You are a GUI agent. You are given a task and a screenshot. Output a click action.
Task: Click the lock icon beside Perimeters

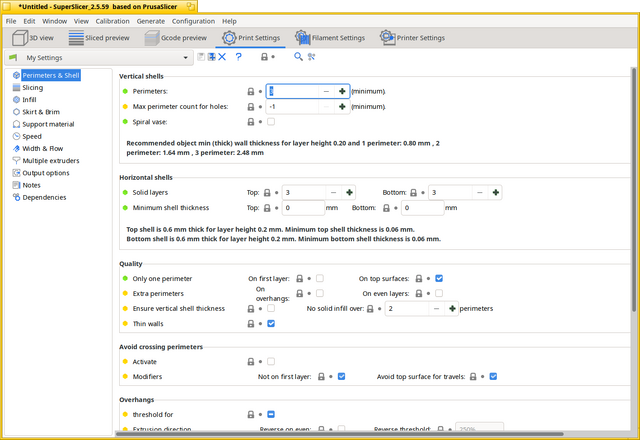(251, 91)
